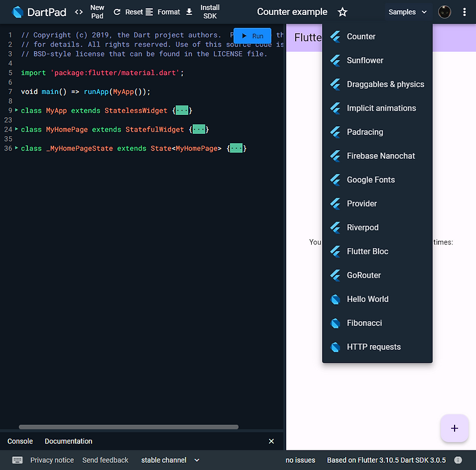The height and width of the screenshot is (470, 476).
Task: Close the Console panel
Action: pyautogui.click(x=271, y=441)
